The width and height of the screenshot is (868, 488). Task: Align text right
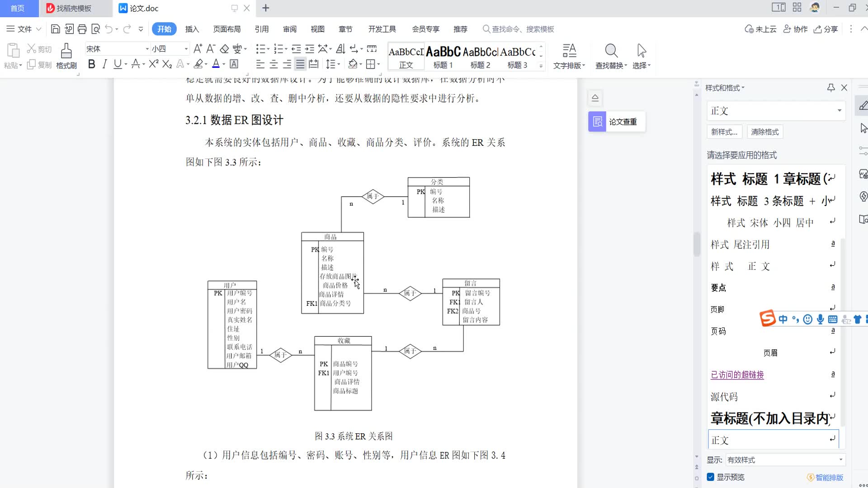(x=287, y=64)
